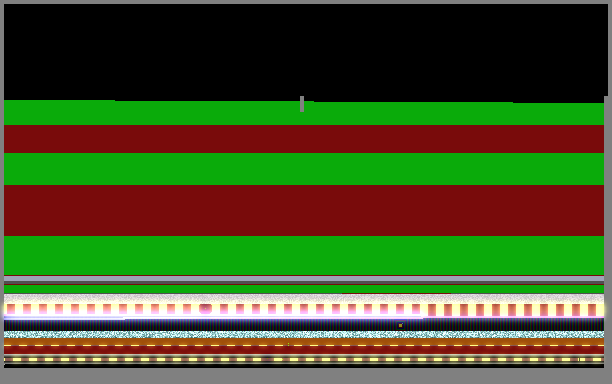
Task: Select the narrow upper dark-red band
Action: [x=304, y=139]
